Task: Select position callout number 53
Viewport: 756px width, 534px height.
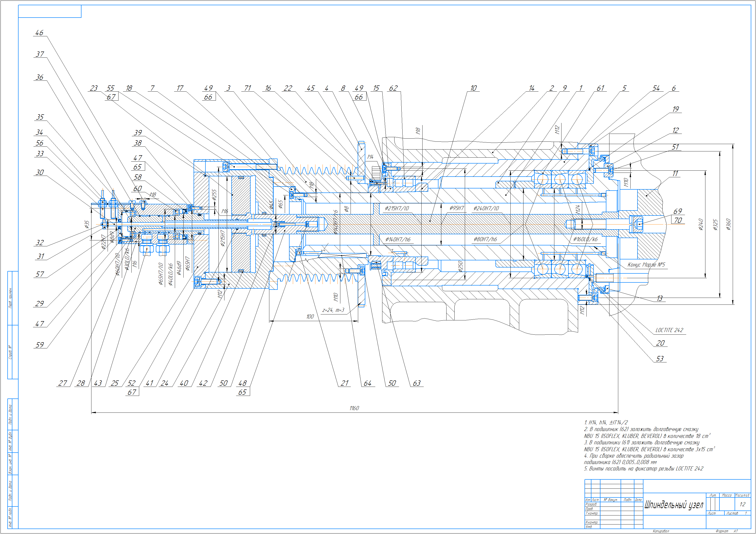Action: (660, 359)
